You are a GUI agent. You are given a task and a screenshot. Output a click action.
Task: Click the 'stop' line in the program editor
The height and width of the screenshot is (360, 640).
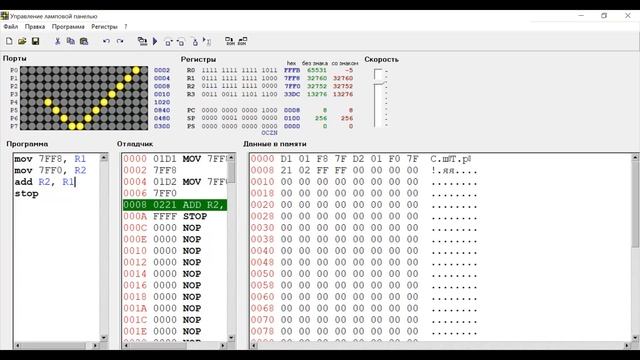click(27, 193)
